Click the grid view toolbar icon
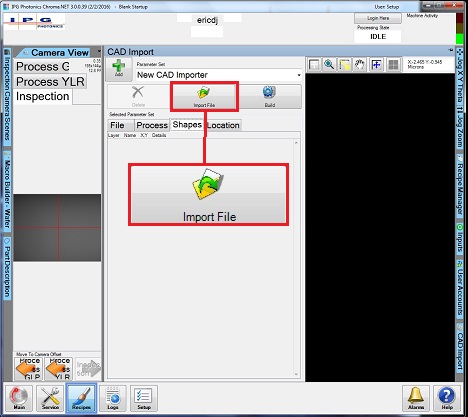 (393, 65)
